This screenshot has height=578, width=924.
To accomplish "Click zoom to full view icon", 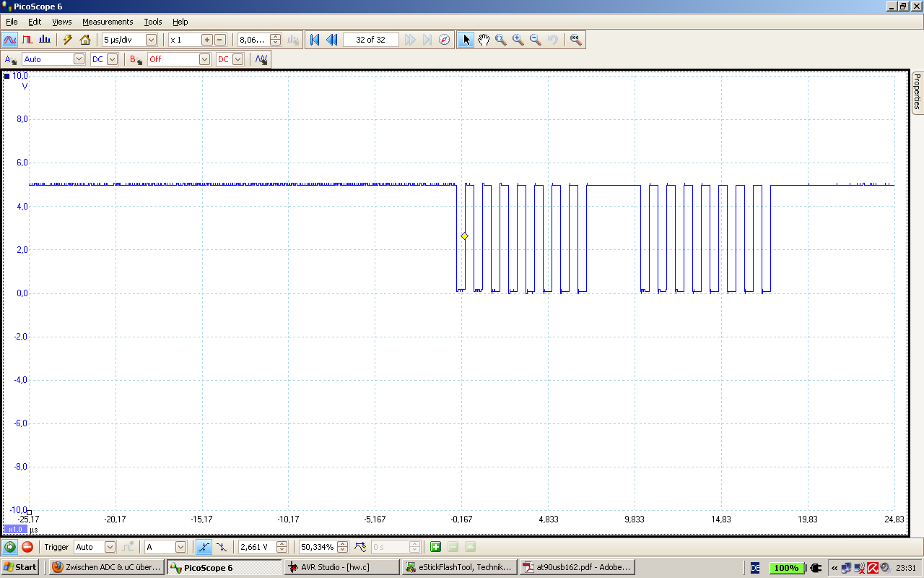I will (x=575, y=40).
